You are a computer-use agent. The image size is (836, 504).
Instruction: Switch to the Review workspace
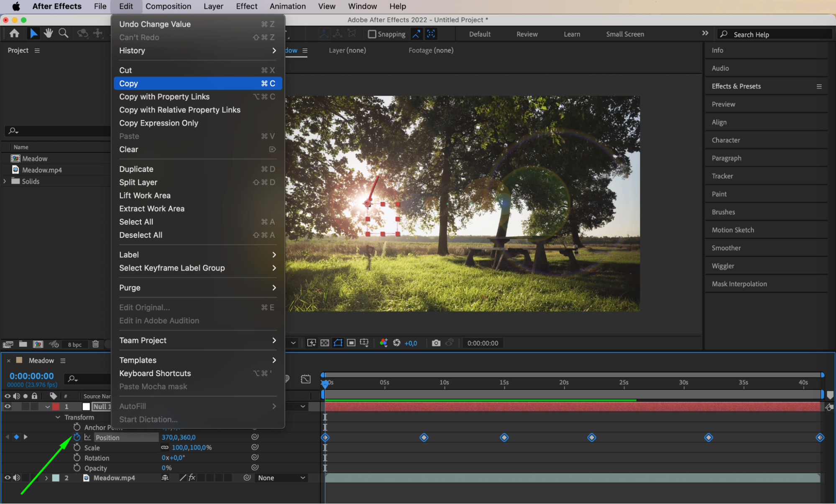(527, 34)
